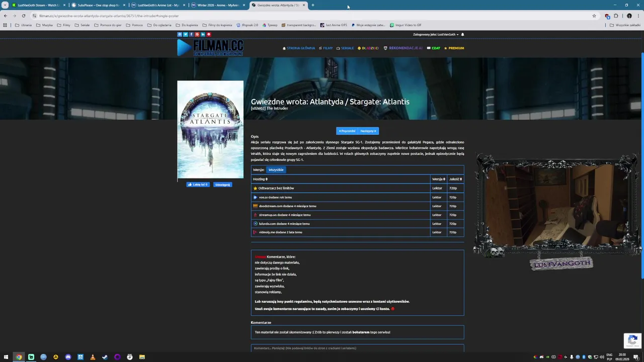Open Chrome three-dot menu
The width and height of the screenshot is (644, 362).
tap(638, 16)
